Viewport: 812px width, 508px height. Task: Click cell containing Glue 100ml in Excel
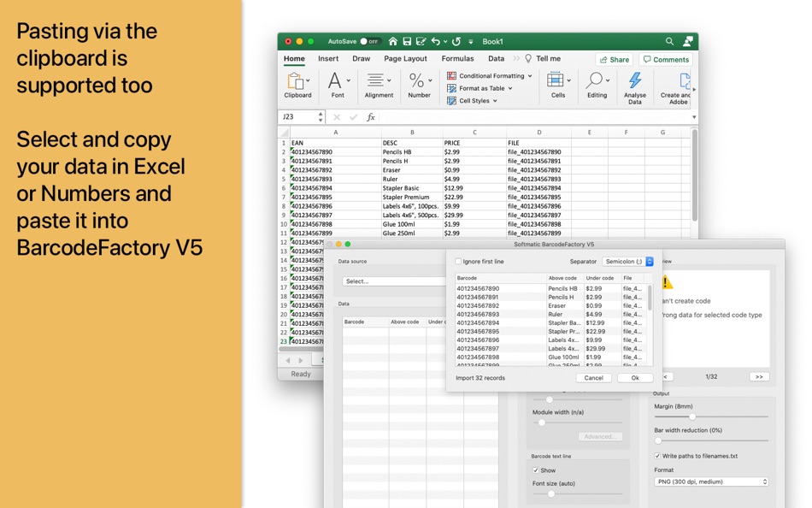click(411, 224)
